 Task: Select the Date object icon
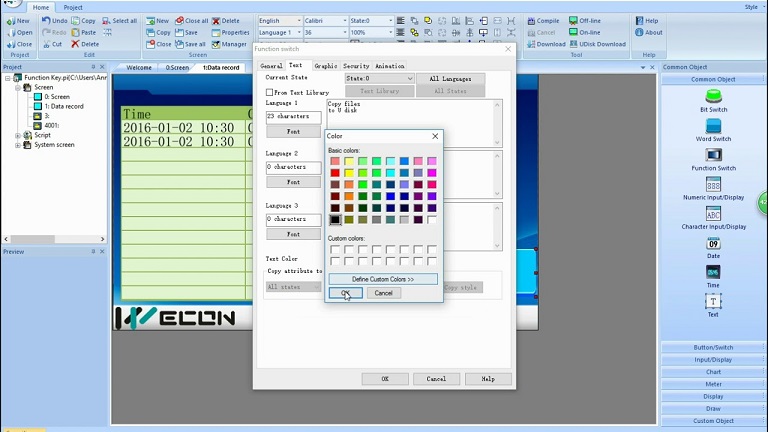click(713, 243)
